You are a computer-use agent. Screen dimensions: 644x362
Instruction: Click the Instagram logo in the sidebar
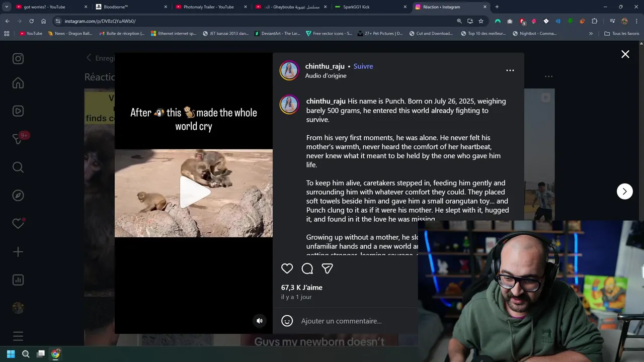click(x=18, y=59)
